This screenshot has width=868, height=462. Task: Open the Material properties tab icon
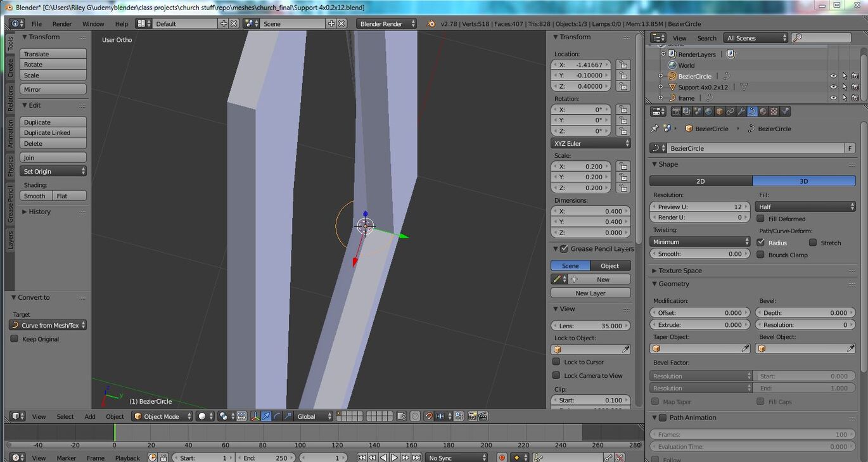point(763,112)
